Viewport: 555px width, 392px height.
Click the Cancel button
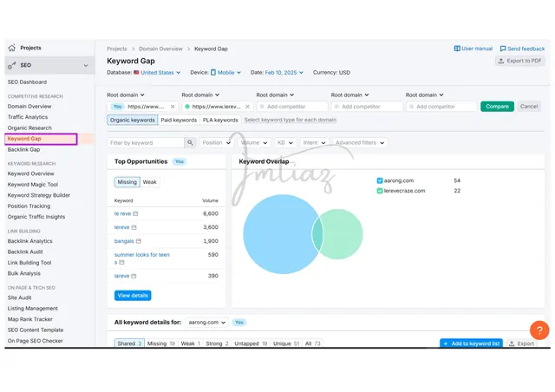529,107
